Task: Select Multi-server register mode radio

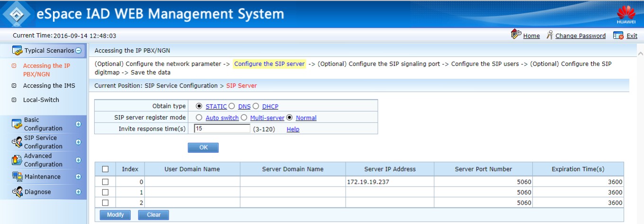Action: (x=243, y=118)
